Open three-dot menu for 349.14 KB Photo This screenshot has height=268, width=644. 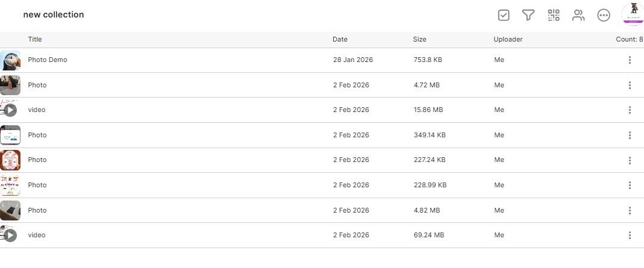pyautogui.click(x=630, y=135)
